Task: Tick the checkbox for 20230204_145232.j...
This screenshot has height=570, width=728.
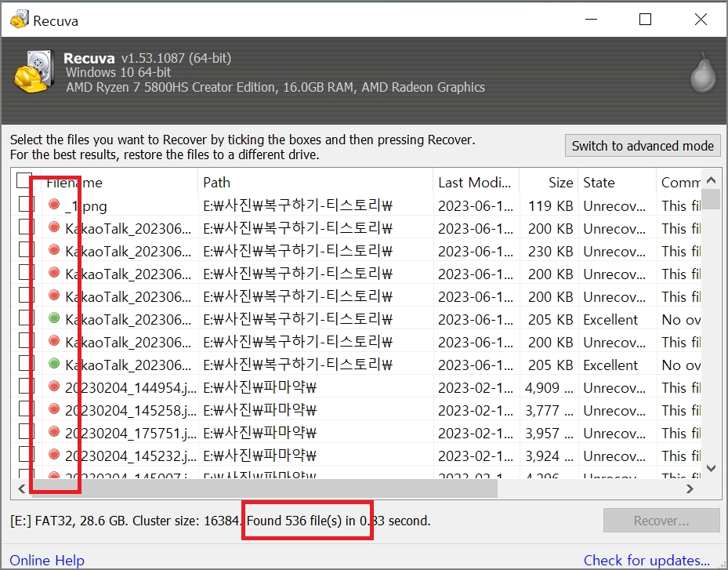Action: tap(27, 454)
